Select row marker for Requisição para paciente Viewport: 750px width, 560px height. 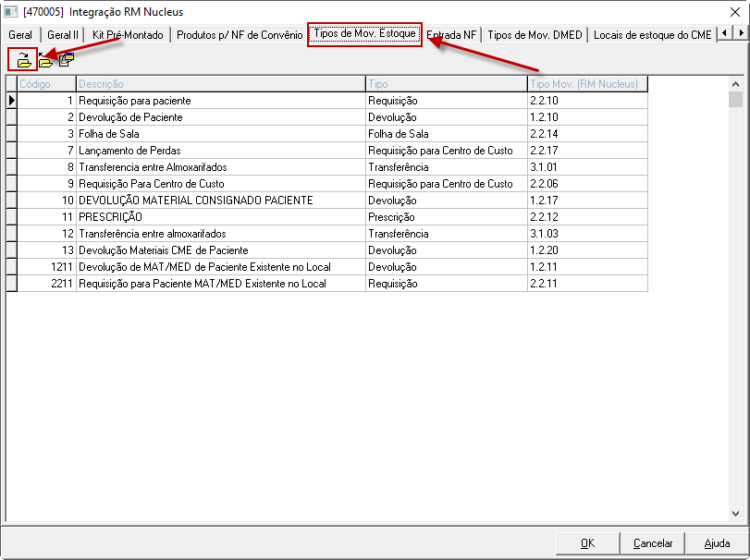11,101
